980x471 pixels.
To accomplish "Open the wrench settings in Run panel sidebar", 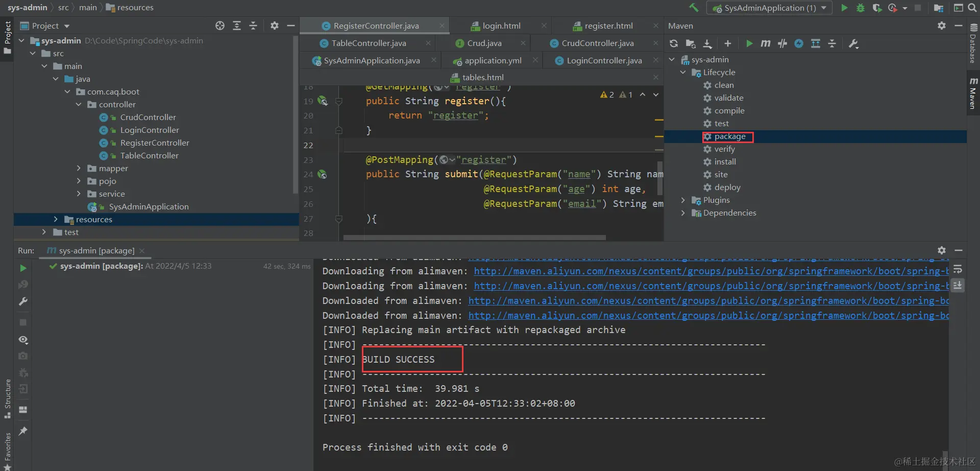I will pos(23,301).
